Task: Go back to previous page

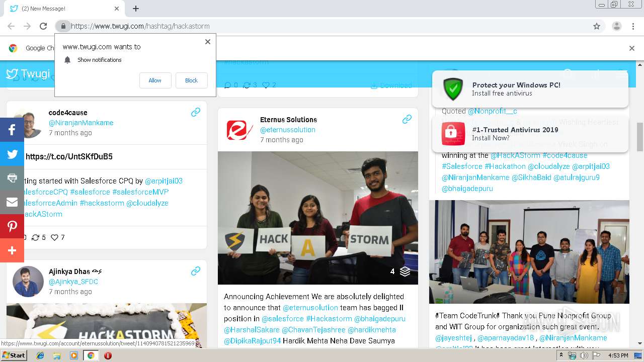Action: (11, 26)
